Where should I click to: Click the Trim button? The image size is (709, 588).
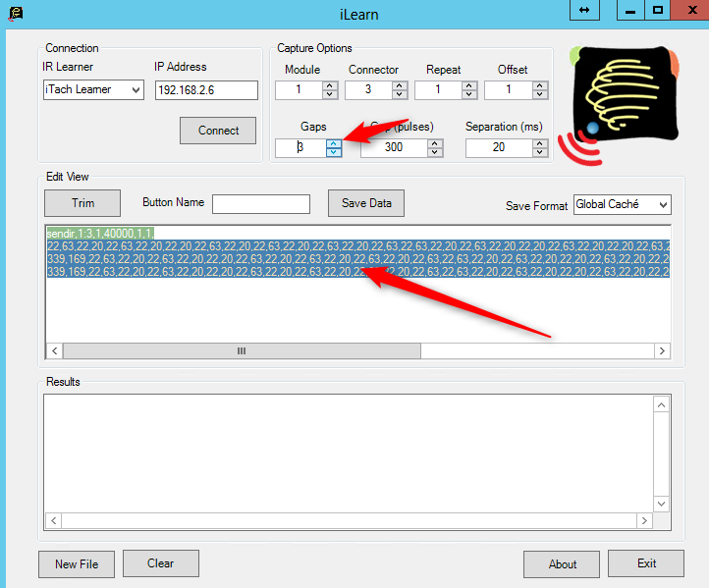click(x=82, y=203)
